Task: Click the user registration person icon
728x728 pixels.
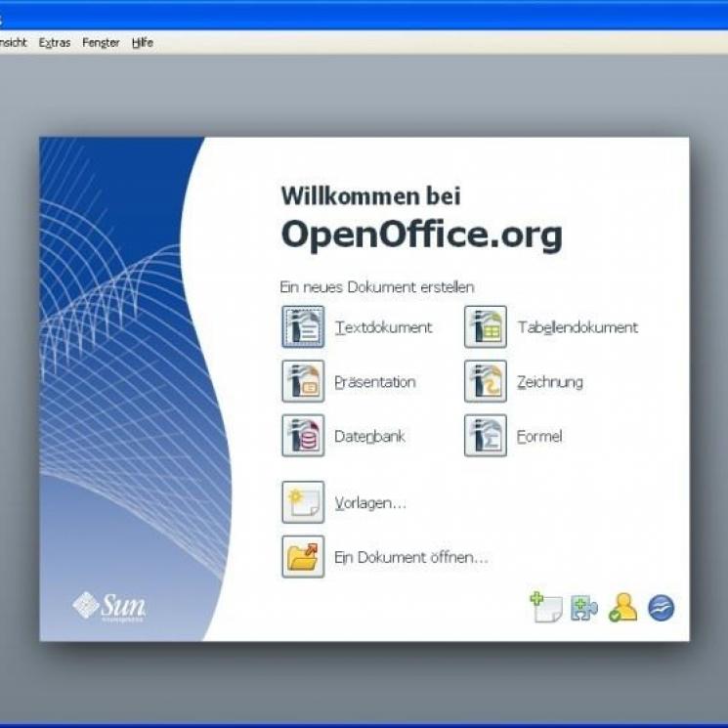Action: click(622, 607)
